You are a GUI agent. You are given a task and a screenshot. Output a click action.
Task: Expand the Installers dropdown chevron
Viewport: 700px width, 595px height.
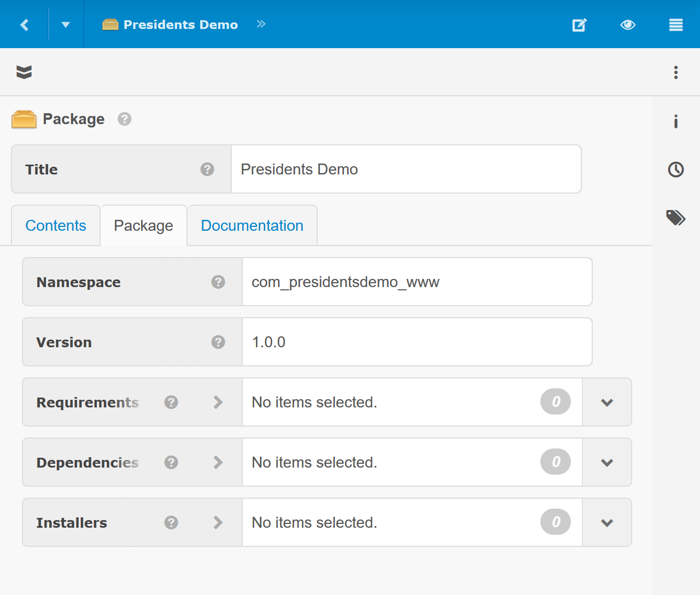point(607,523)
